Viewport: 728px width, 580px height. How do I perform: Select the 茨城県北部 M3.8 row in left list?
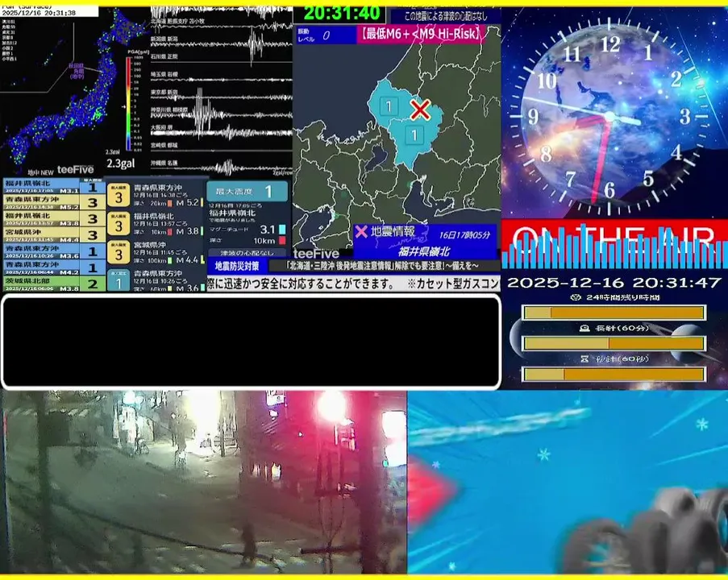pyautogui.click(x=54, y=284)
